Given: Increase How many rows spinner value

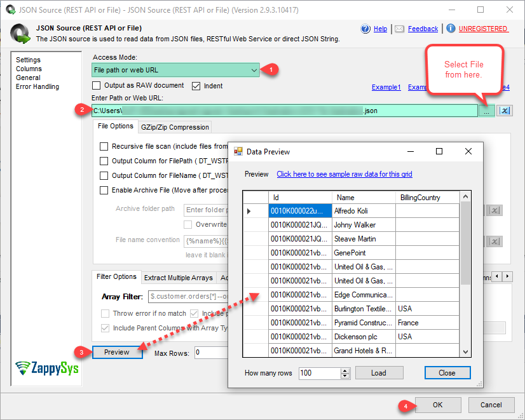Looking at the screenshot, I should point(345,370).
